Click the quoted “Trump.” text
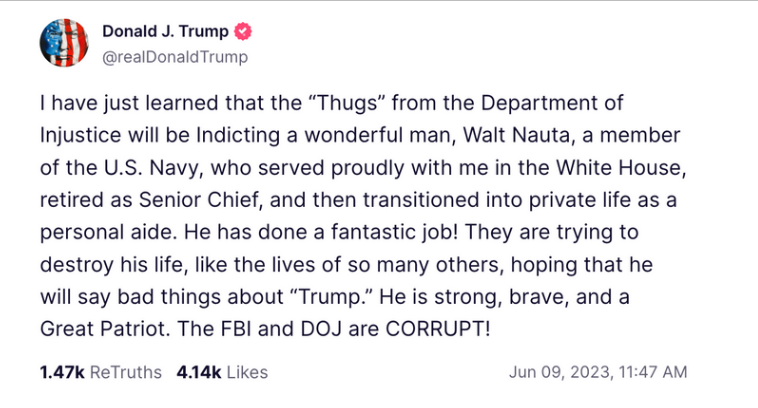The height and width of the screenshot is (408, 758). (x=332, y=297)
